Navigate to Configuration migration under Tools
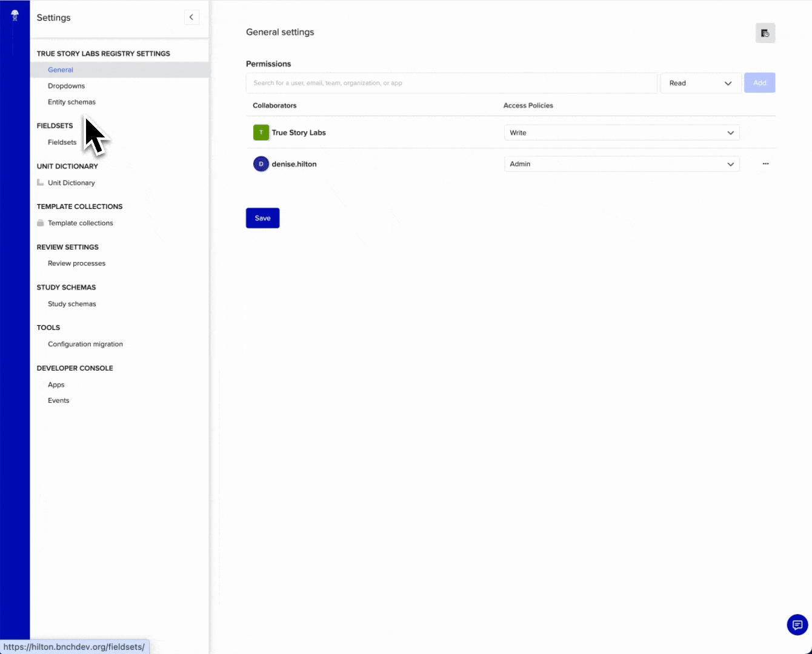 coord(85,344)
